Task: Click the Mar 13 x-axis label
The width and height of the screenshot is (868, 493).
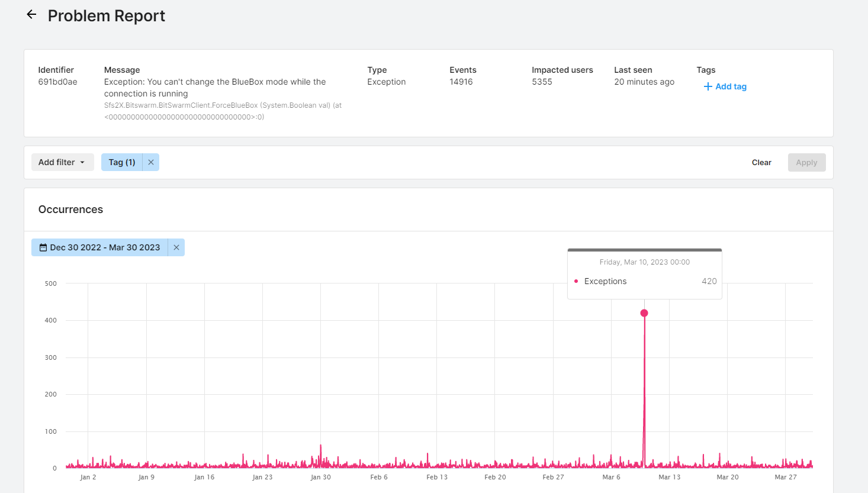Action: pyautogui.click(x=669, y=477)
